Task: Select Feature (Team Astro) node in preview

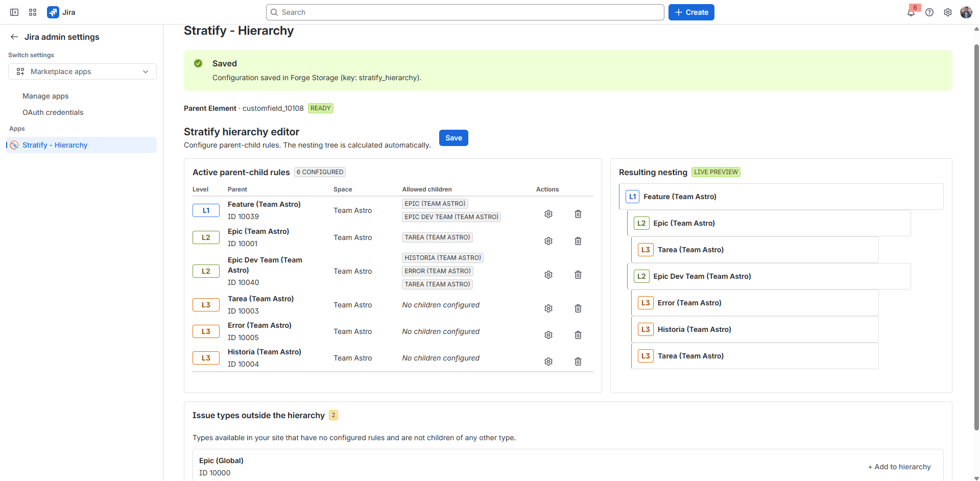Action: click(781, 197)
